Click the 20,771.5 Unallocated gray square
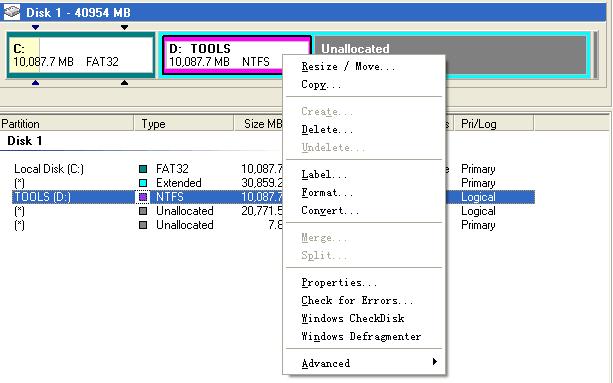This screenshot has height=383, width=613. point(143,211)
